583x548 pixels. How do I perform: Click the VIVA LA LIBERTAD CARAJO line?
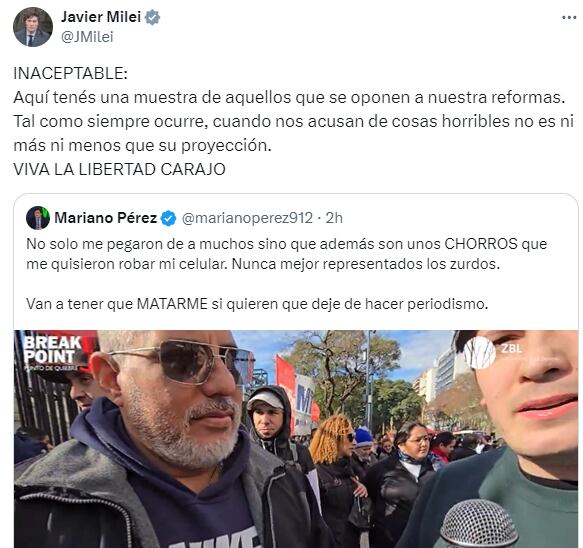pos(119,170)
